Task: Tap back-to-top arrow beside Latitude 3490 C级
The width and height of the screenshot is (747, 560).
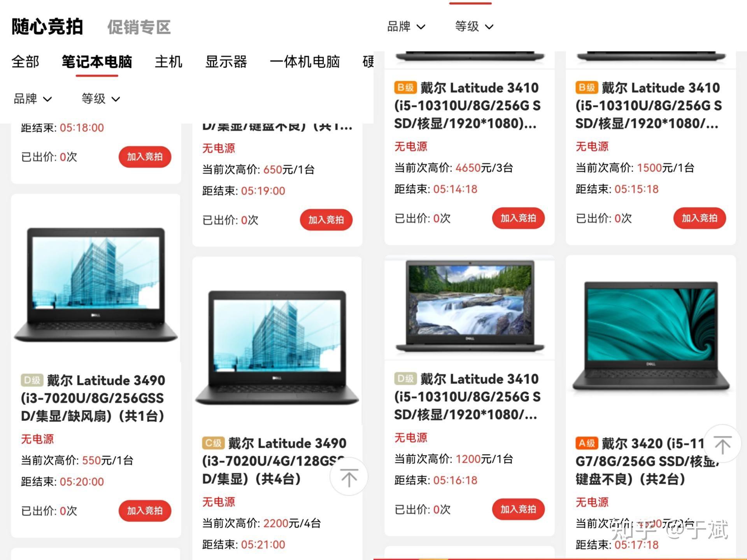Action: pyautogui.click(x=349, y=477)
